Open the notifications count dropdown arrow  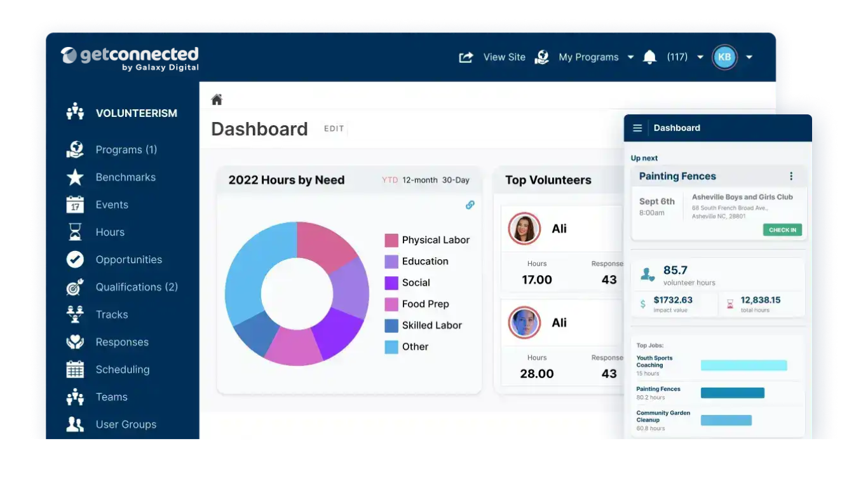pos(700,57)
